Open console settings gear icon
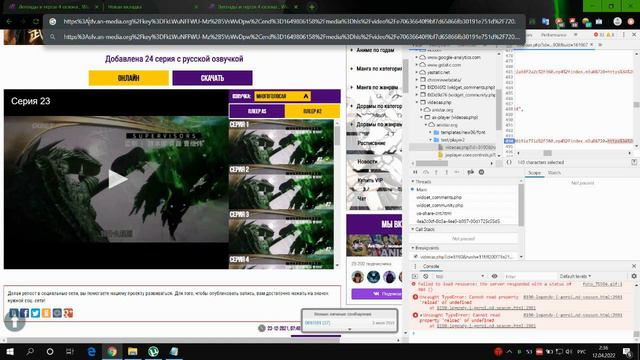640x360 pixels. [x=634, y=276]
